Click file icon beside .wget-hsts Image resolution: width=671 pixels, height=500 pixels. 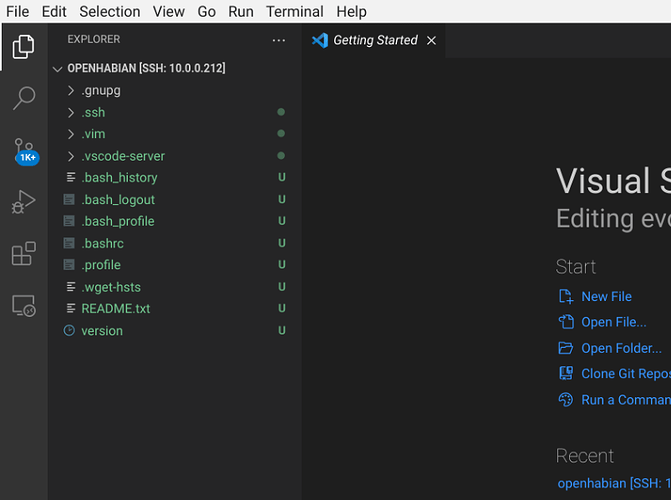(71, 287)
